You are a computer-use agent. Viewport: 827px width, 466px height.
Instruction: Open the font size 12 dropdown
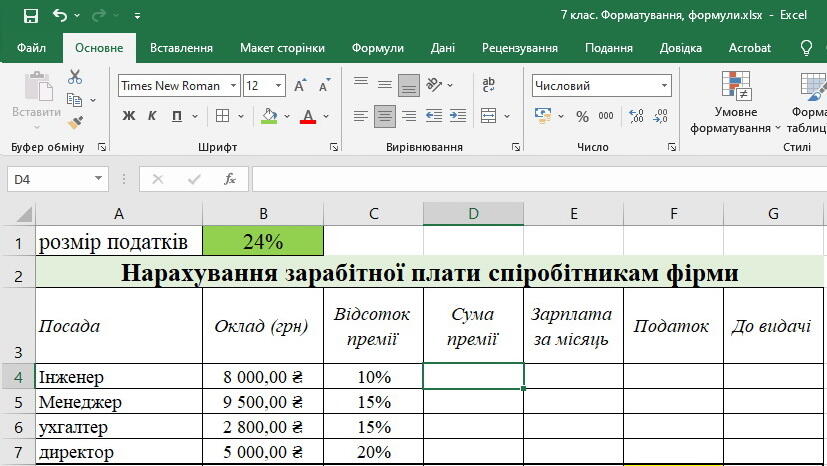[278, 85]
